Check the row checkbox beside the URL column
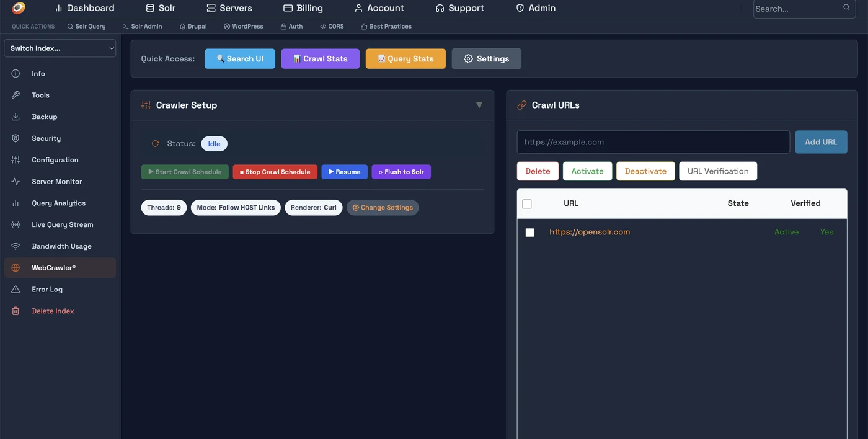The width and height of the screenshot is (868, 439). (530, 231)
